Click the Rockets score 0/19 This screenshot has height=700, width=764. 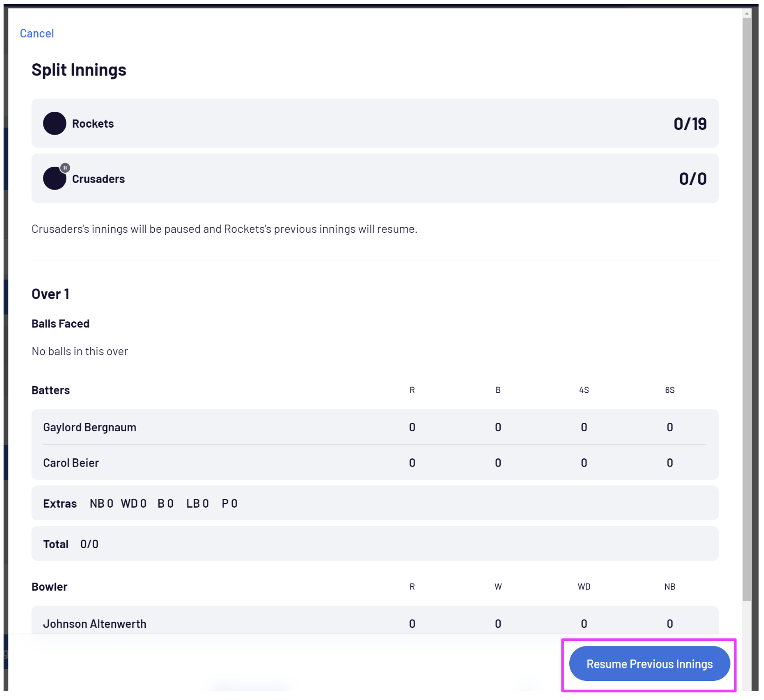[x=690, y=124]
